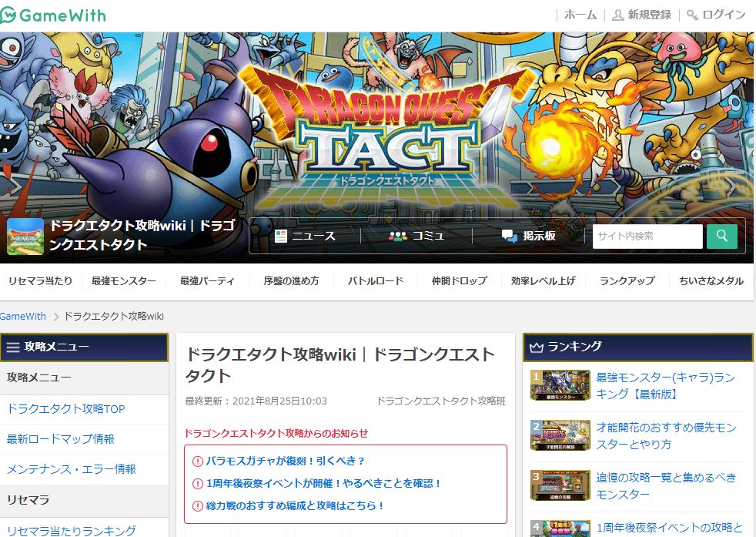Open 1周年後夜祭イベントの攻略 ranking link

click(x=669, y=529)
